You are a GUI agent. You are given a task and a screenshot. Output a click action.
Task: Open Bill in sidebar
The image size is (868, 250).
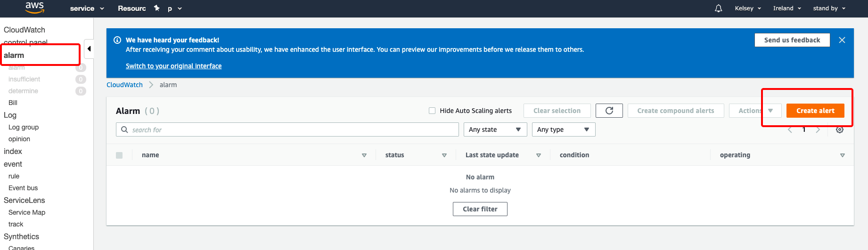pyautogui.click(x=13, y=103)
